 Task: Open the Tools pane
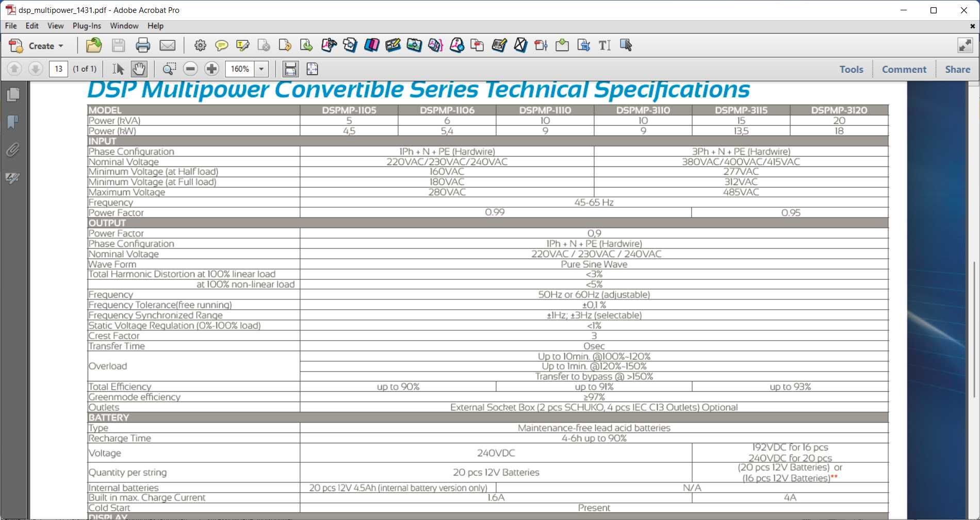pos(851,69)
